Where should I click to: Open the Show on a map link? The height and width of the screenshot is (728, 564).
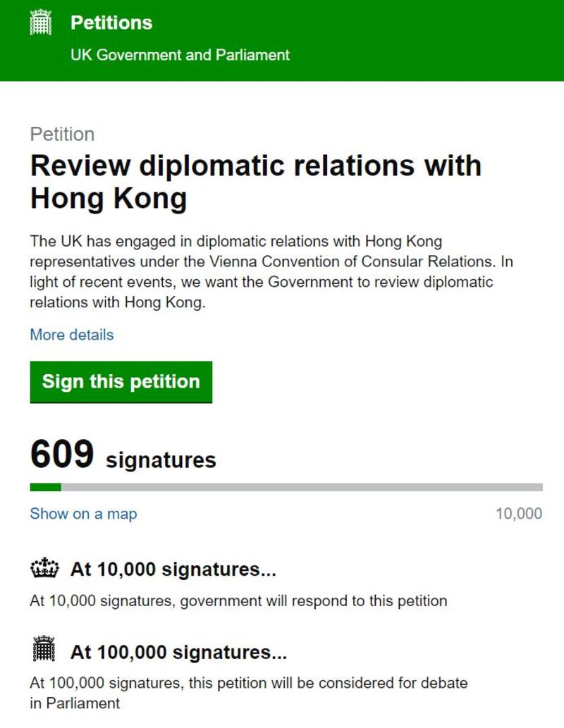click(83, 514)
